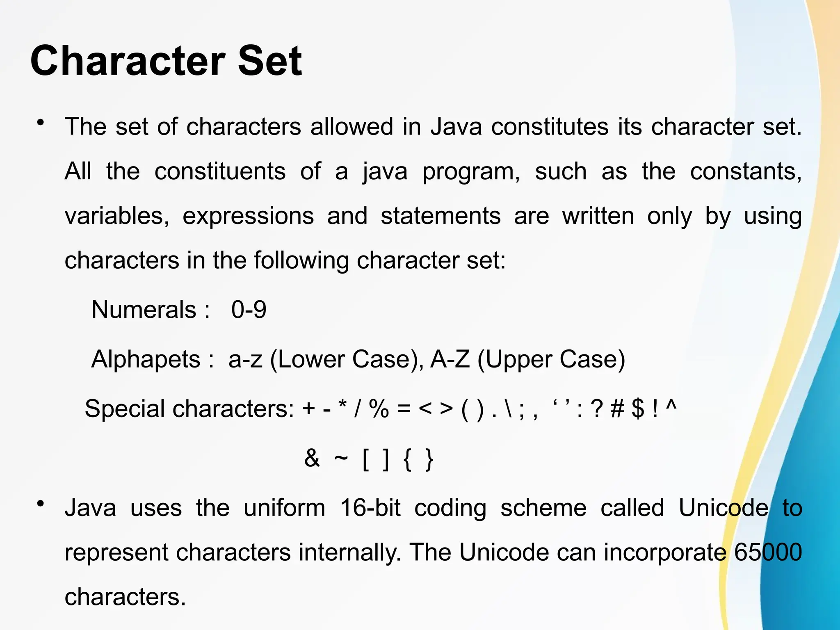Click the 'Alphapets :' label
This screenshot has width=840, height=630.
152,359
